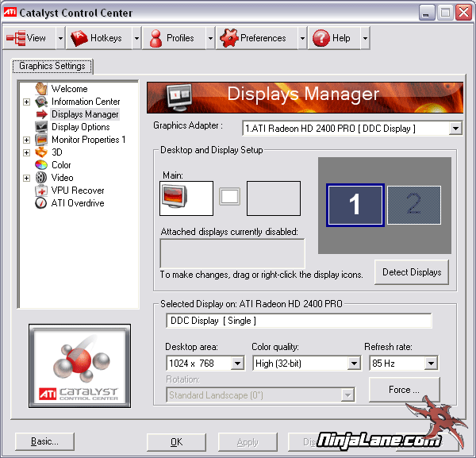Click the small blank display icon beside Main
The height and width of the screenshot is (458, 476).
click(x=229, y=197)
